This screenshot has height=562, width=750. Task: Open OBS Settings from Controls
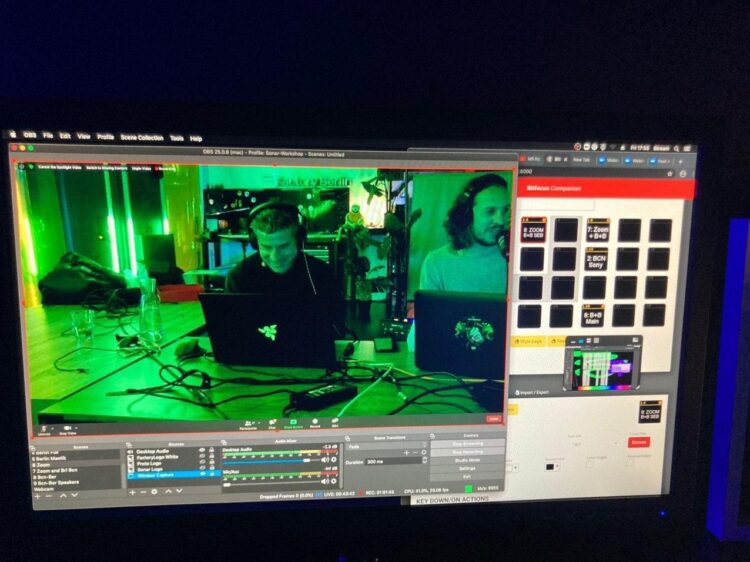467,468
